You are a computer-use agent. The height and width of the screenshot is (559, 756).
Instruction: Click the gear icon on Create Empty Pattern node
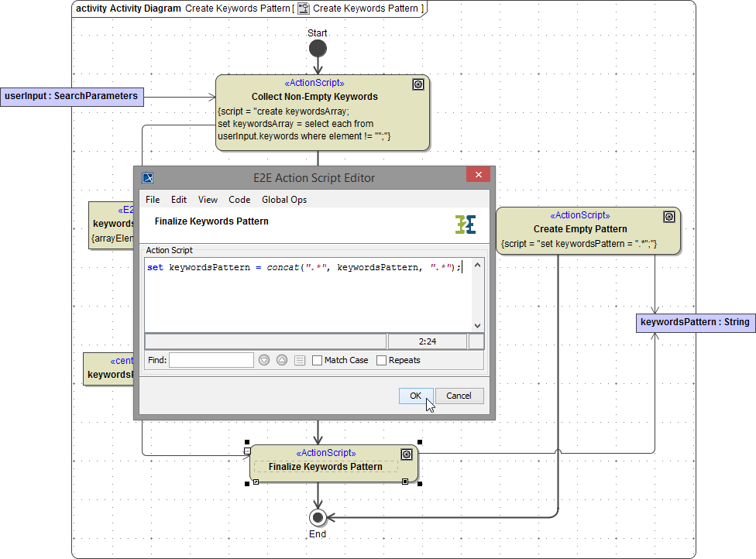(x=669, y=217)
